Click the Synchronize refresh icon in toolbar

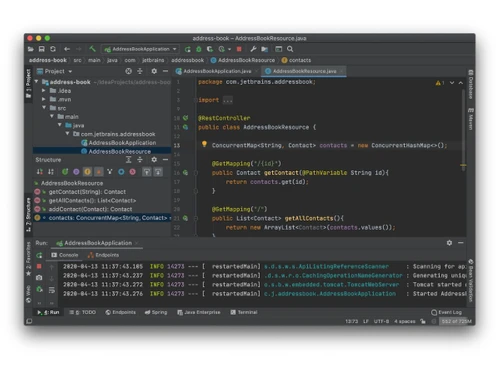coord(53,49)
